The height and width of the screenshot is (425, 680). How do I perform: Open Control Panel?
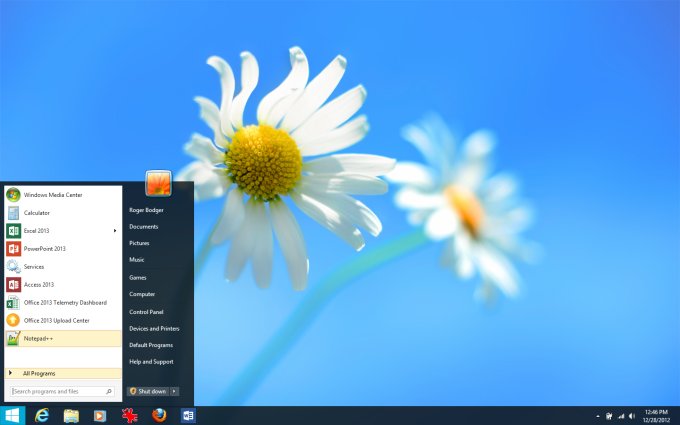click(x=146, y=312)
